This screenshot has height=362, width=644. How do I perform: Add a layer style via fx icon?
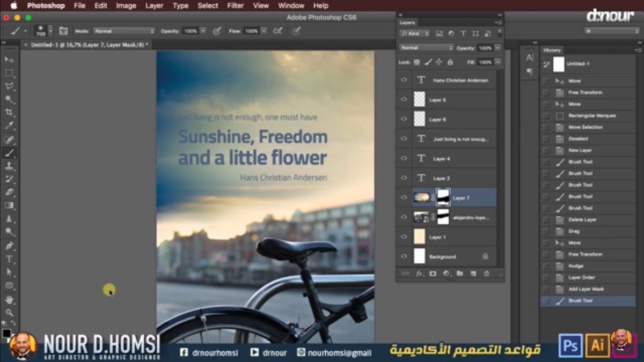[419, 274]
